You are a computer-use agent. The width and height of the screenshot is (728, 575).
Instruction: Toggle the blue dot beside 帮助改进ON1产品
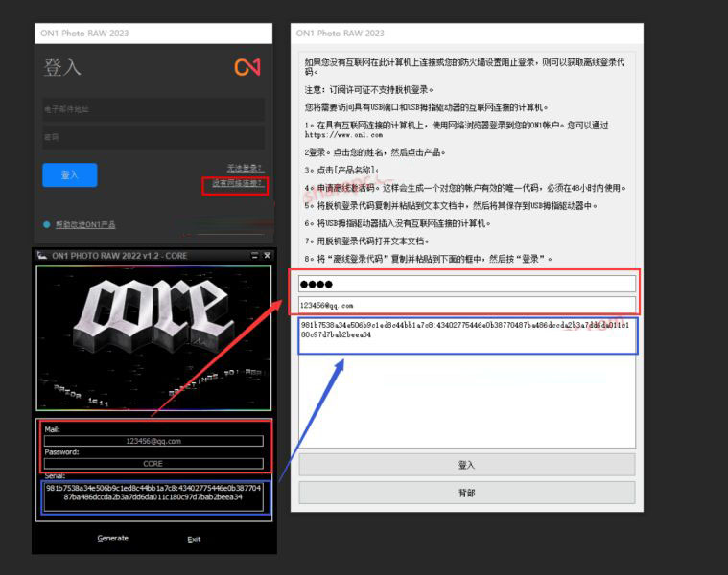coord(46,225)
